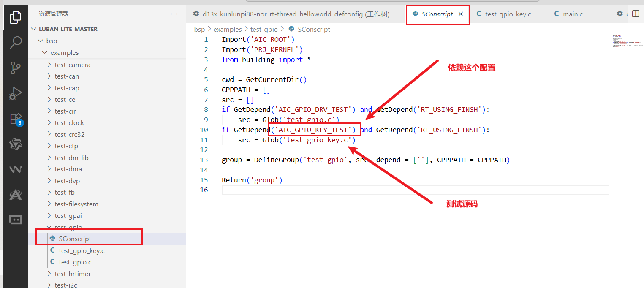Switch to test_gpio_key.c tab
The image size is (644, 288).
click(x=504, y=14)
